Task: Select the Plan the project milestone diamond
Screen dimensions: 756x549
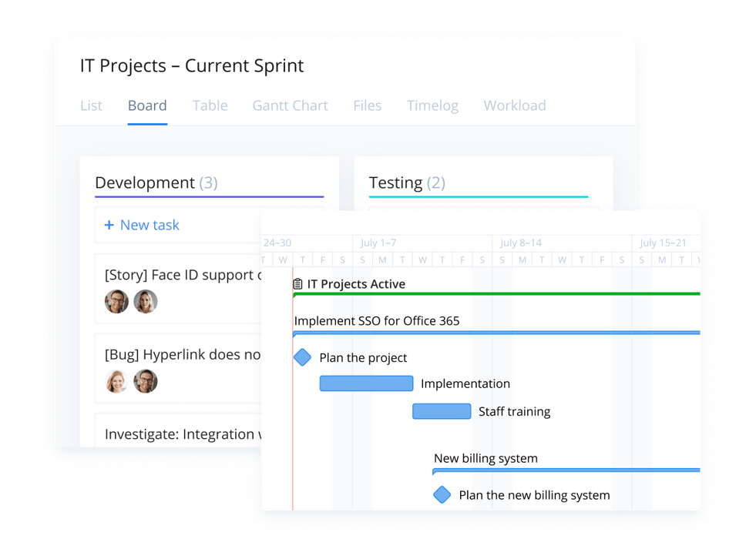Action: [x=302, y=357]
